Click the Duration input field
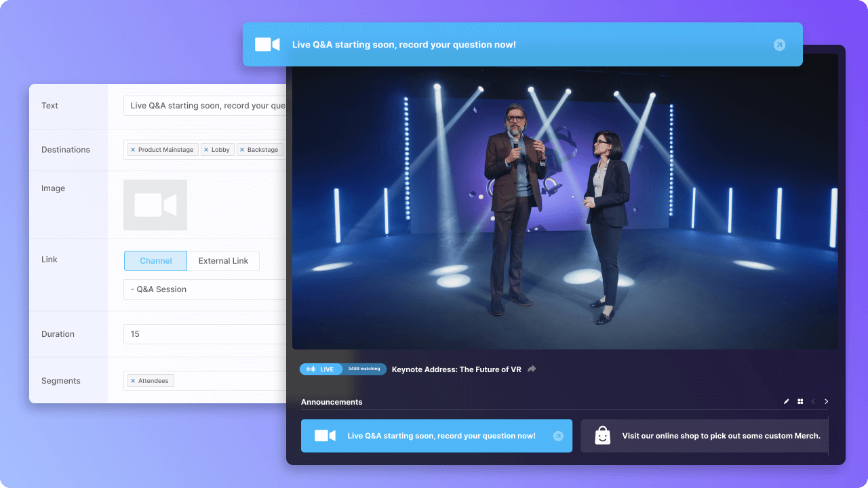 pyautogui.click(x=205, y=334)
